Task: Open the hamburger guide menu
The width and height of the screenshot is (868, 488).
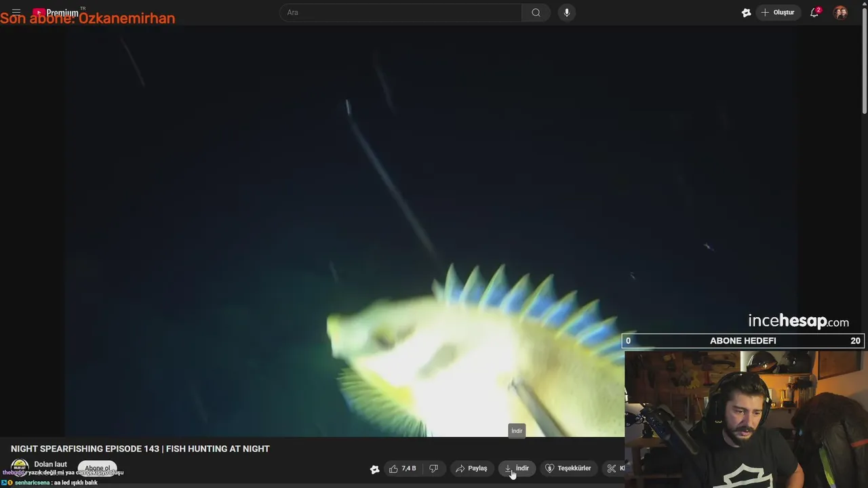Action: 16,12
